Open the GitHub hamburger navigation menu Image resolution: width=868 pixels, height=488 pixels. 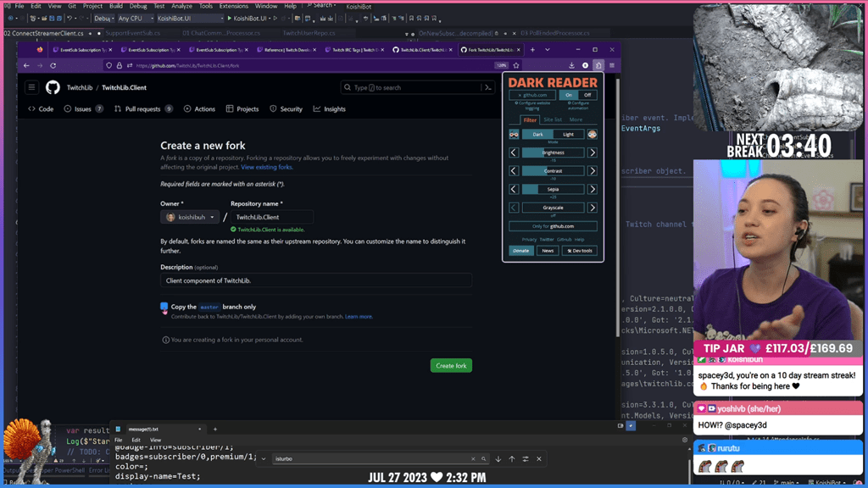coord(31,87)
